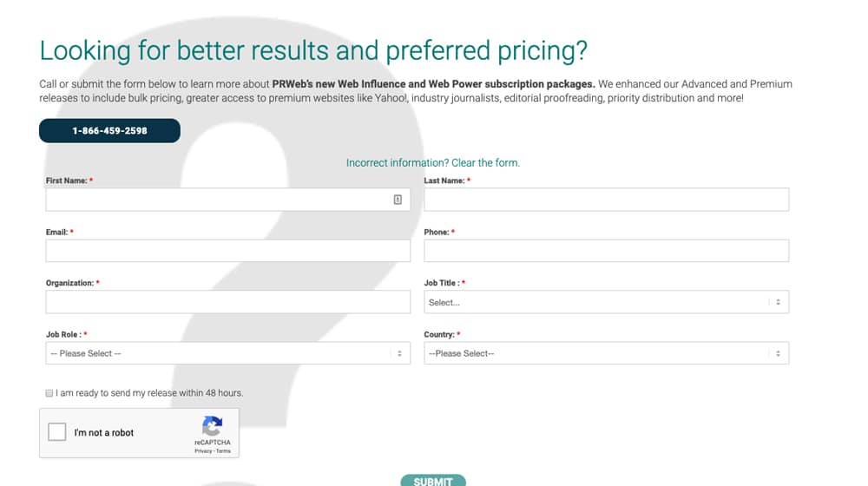The width and height of the screenshot is (868, 486).
Task: Click the Submit button
Action: (433, 481)
